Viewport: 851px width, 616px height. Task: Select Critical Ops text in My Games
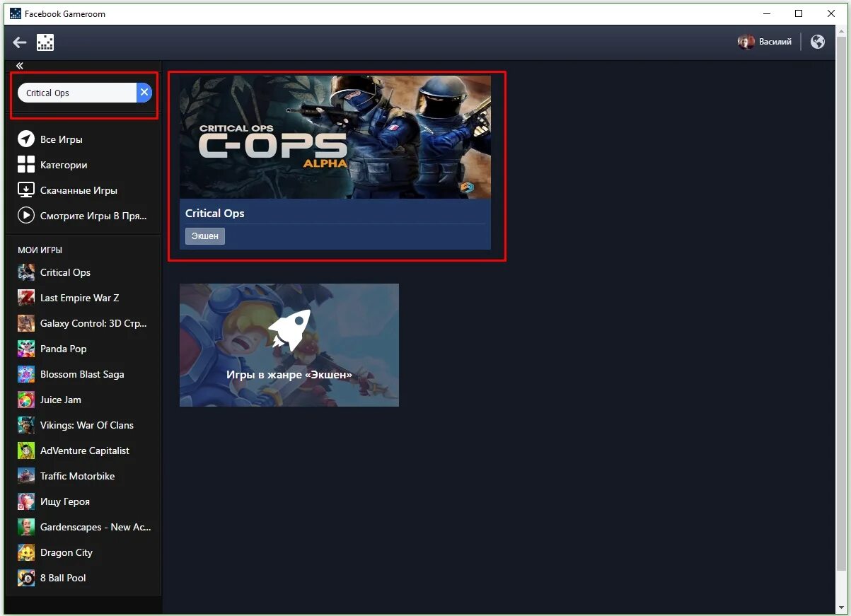(x=65, y=272)
